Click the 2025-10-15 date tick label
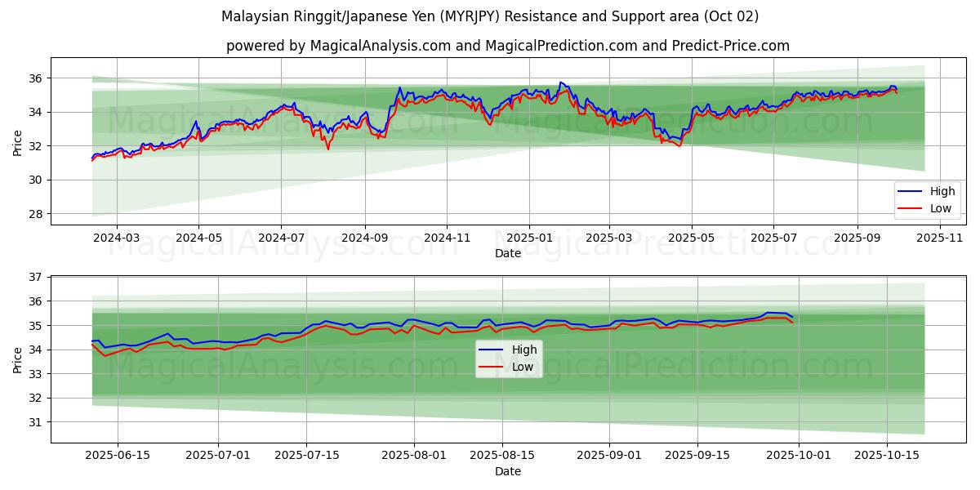 point(887,456)
